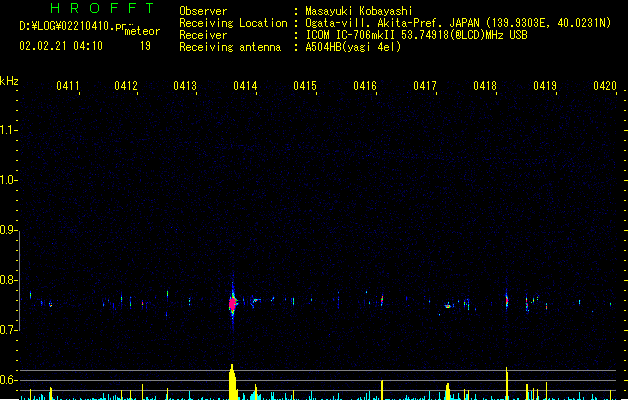Click the yellow intensity spike just after 0418

(x=507, y=383)
